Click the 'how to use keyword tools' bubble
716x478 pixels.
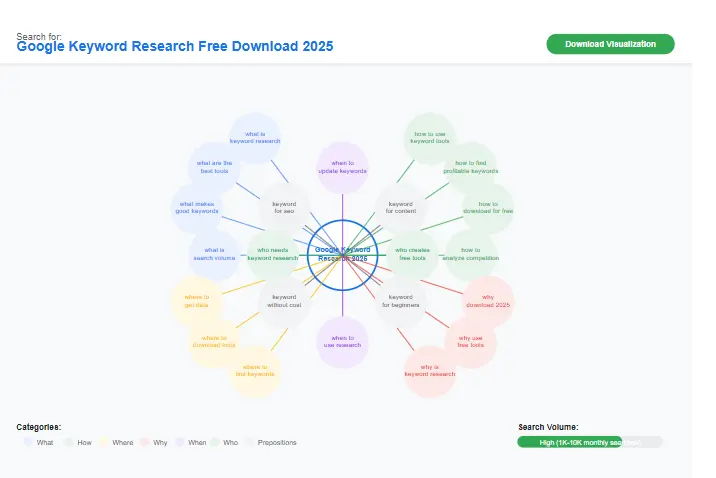point(430,138)
